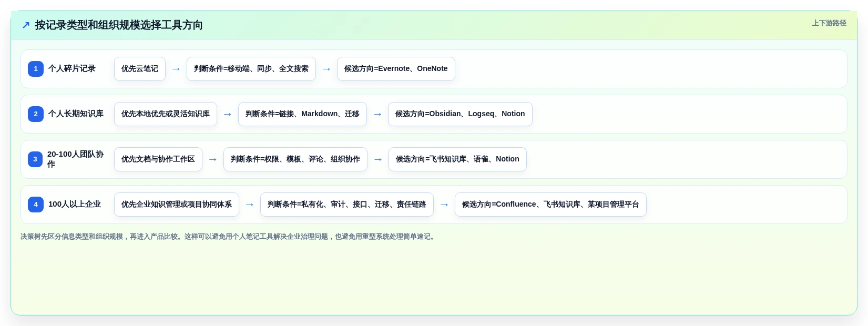Click the arrow before 候选方向=Evernote chip
The height and width of the screenshot is (326, 868).
click(x=326, y=69)
